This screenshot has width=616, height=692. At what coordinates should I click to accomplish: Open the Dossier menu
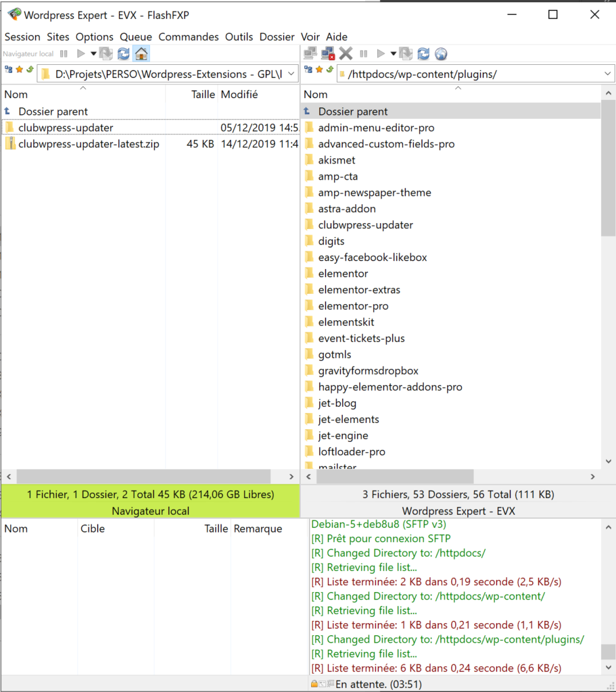(x=277, y=36)
